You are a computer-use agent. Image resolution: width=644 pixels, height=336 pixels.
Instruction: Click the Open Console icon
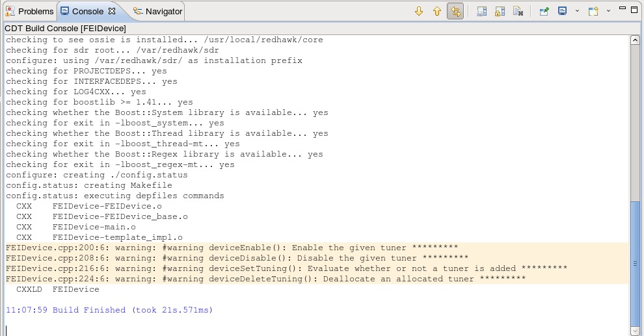pos(593,11)
